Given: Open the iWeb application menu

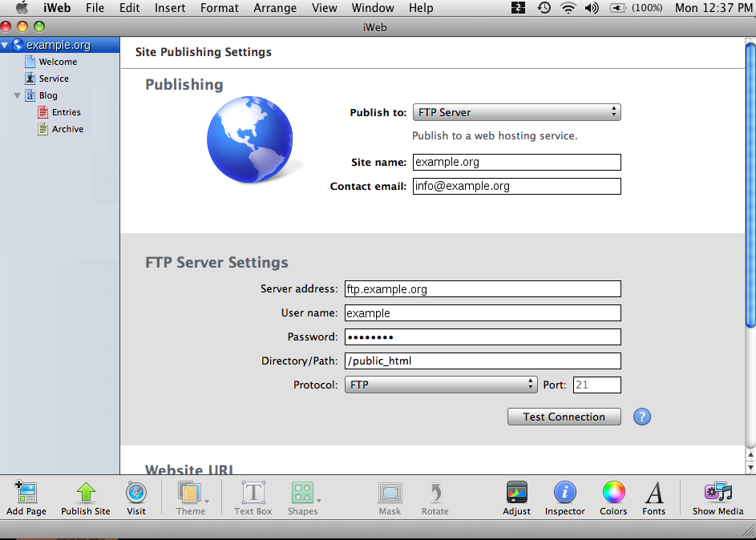Looking at the screenshot, I should 57,8.
